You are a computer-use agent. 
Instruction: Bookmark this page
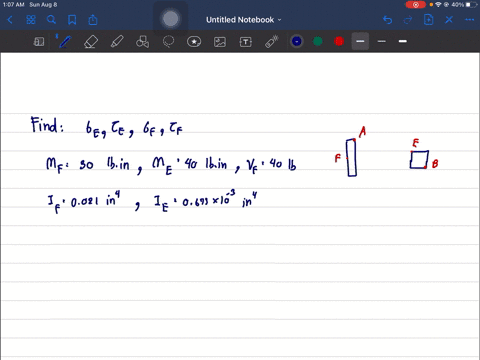(72, 20)
